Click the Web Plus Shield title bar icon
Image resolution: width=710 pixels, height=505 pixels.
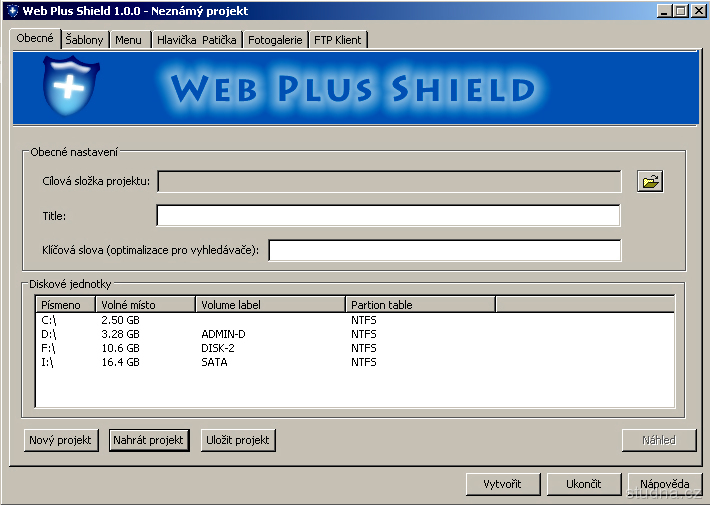click(x=13, y=10)
